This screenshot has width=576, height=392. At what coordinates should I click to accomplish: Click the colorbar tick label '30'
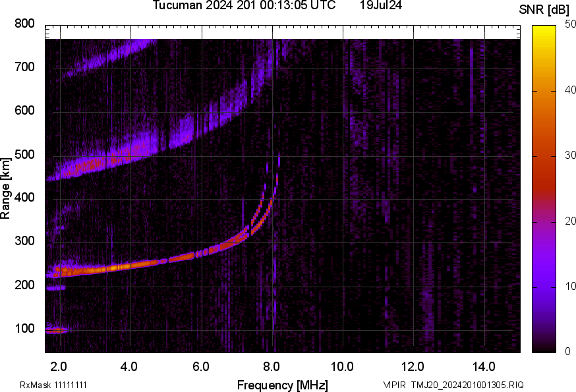pos(570,155)
